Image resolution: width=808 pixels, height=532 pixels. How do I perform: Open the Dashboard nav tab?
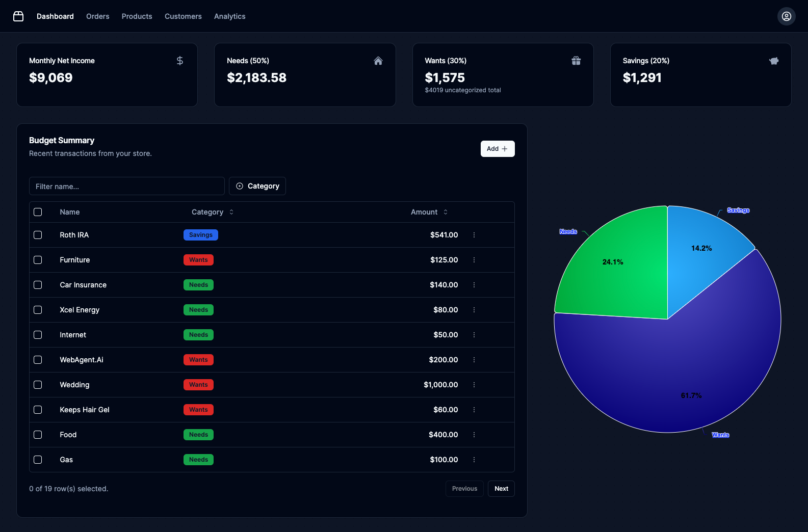click(x=55, y=16)
